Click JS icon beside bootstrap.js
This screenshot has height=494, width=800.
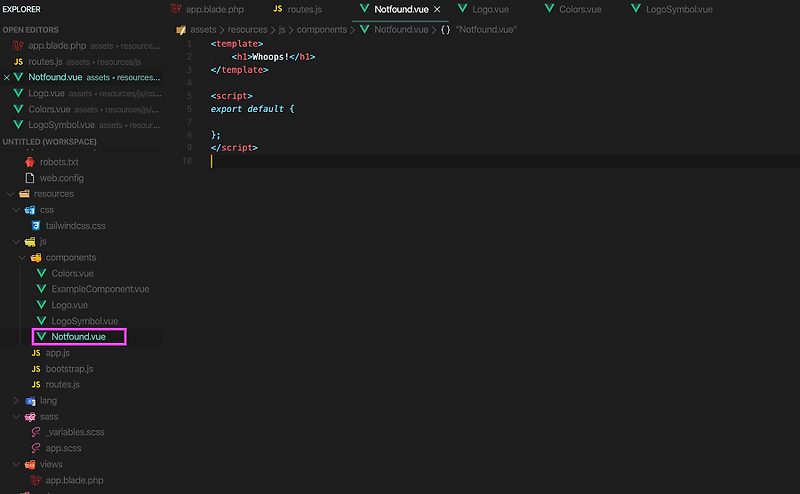pos(36,369)
